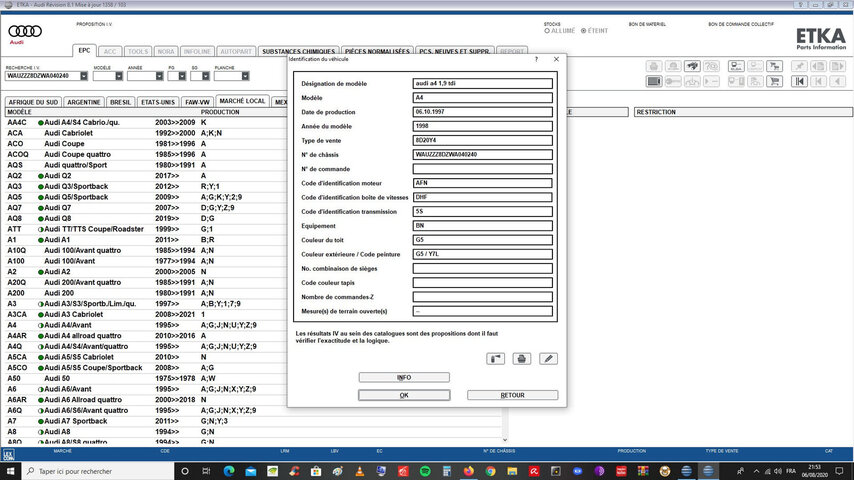Open Spotify from the taskbar
The height and width of the screenshot is (480, 854).
pos(425,471)
